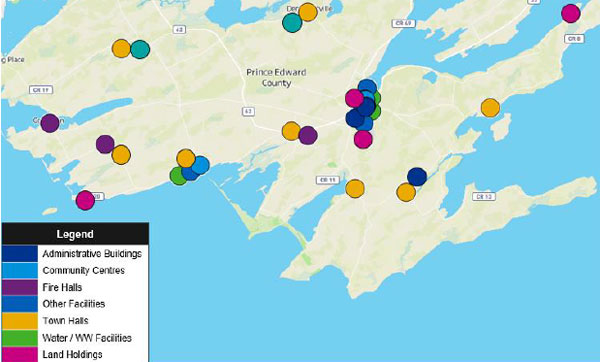
Task: Select the pink marker near the southwest shore
Action: [x=85, y=200]
